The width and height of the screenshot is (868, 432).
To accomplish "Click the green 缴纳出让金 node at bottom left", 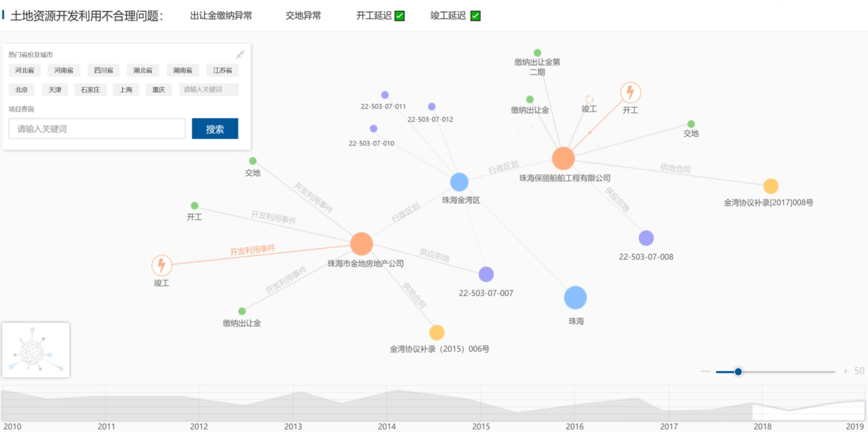I will [x=242, y=311].
